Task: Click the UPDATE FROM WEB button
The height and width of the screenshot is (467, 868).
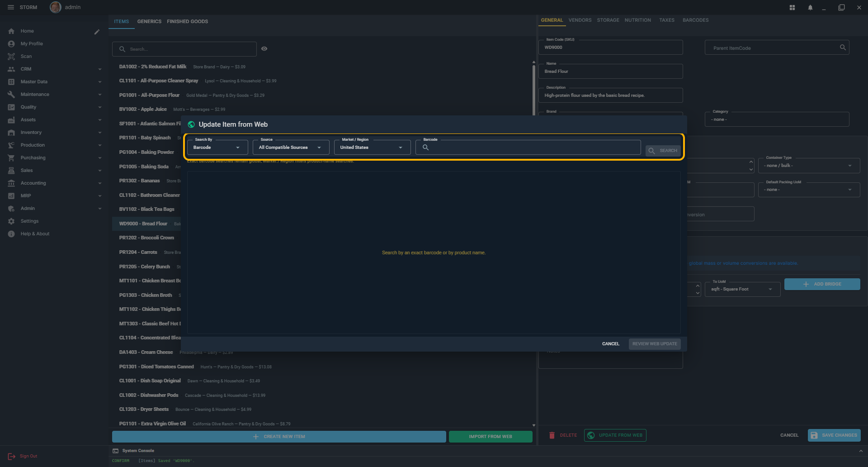Action: (x=615, y=435)
